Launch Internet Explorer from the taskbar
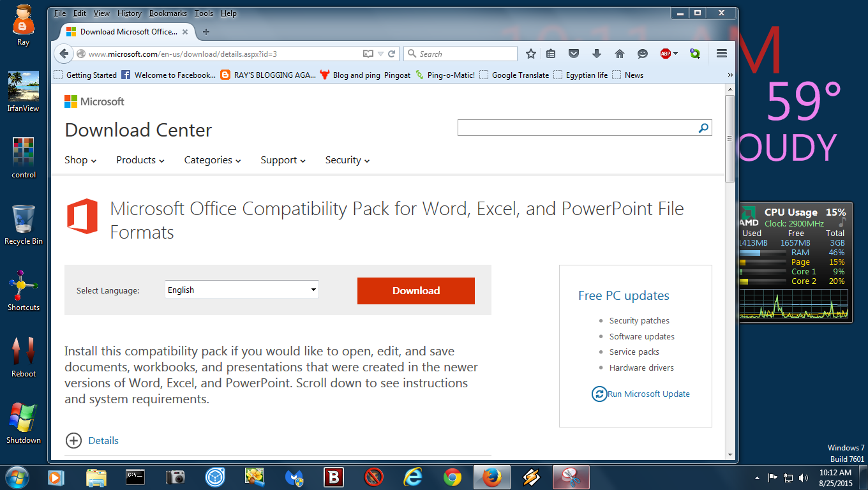 [x=413, y=477]
